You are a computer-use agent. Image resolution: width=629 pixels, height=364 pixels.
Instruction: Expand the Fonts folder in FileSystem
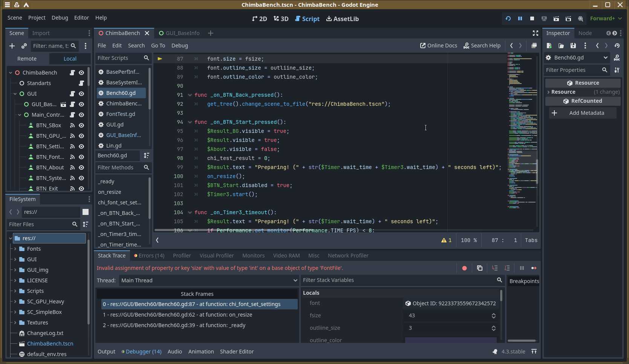pyautogui.click(x=15, y=249)
